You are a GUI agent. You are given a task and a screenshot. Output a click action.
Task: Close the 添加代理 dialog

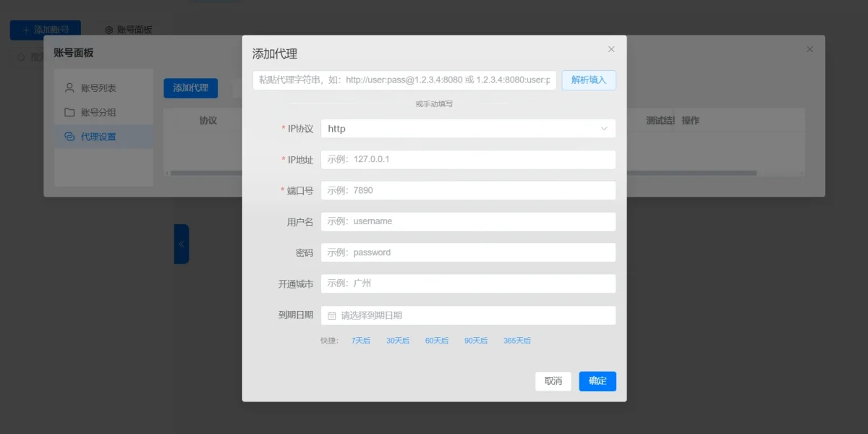click(611, 49)
